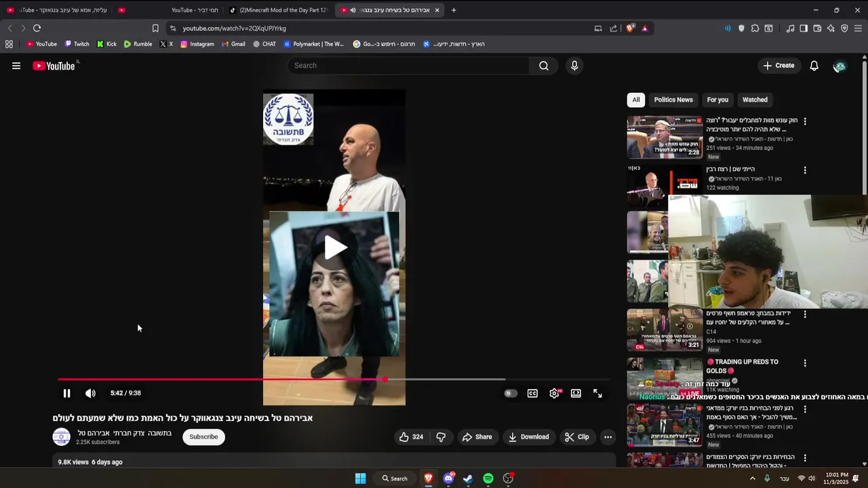Select the For you filter chip
Image resolution: width=868 pixels, height=488 pixels.
pyautogui.click(x=717, y=100)
